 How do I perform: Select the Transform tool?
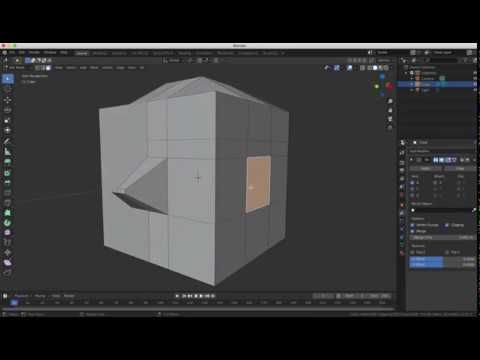coord(7,130)
